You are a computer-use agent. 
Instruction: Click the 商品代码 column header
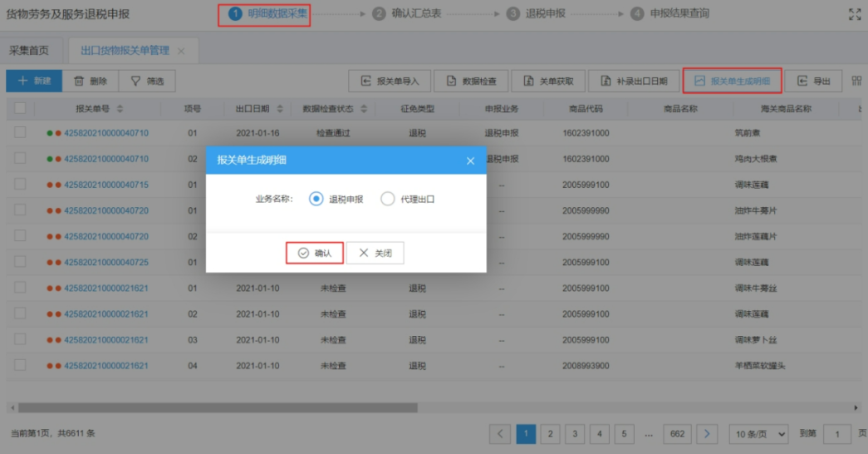click(586, 109)
